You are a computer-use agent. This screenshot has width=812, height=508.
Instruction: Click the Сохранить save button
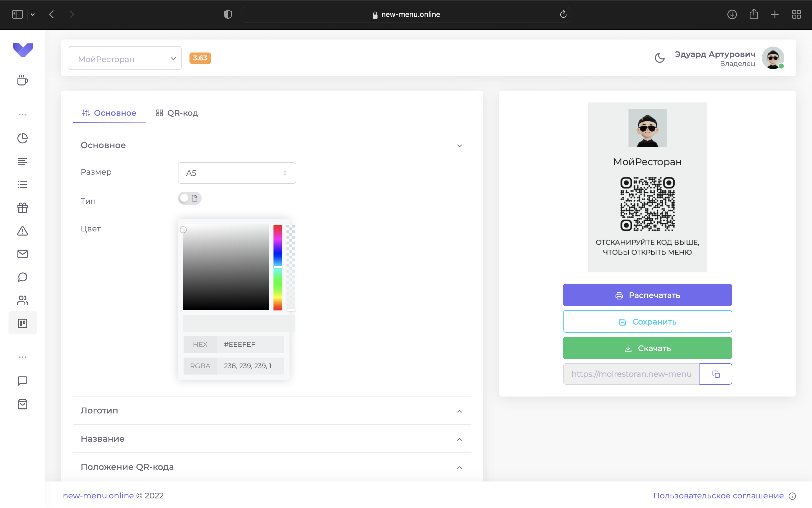click(x=647, y=321)
